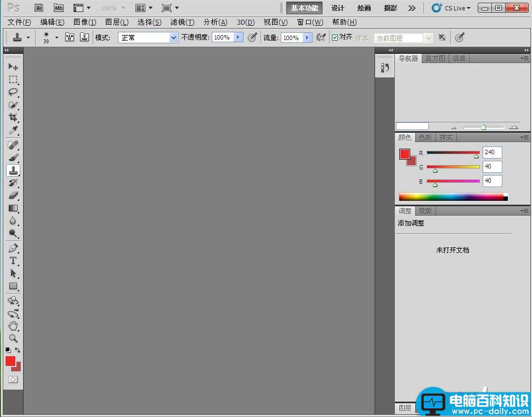
Task: Select the Gradient tool
Action: tap(13, 208)
